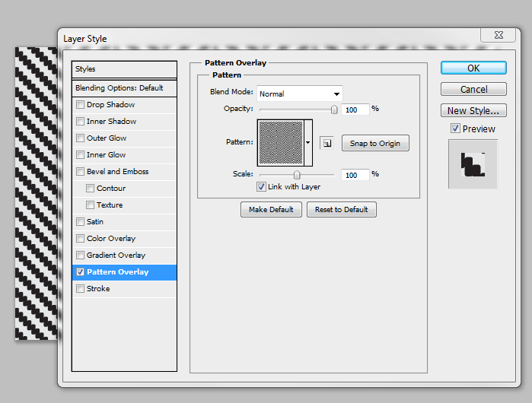The image size is (532, 403).
Task: Toggle the Satin checkbox
Action: (80, 221)
